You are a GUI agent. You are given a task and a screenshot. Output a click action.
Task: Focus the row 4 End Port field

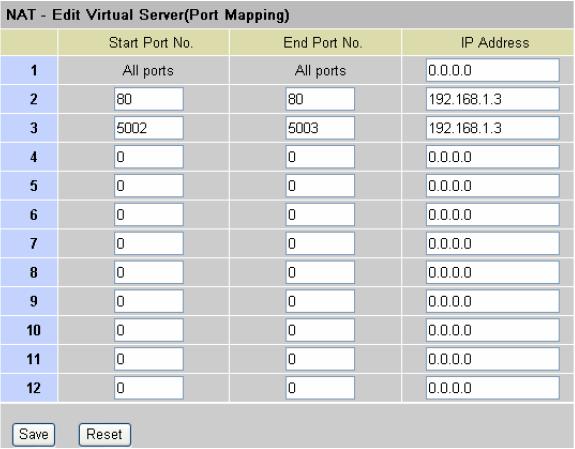pos(320,157)
